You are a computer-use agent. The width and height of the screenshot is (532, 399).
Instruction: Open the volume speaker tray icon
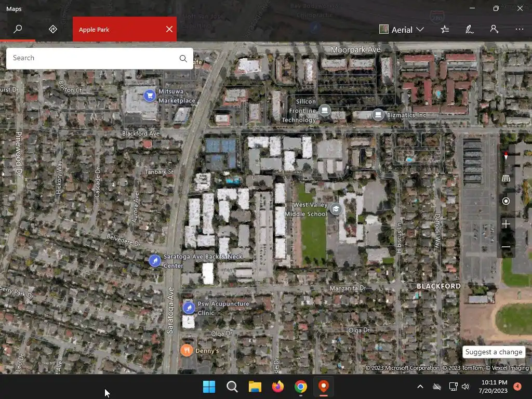[465, 387]
